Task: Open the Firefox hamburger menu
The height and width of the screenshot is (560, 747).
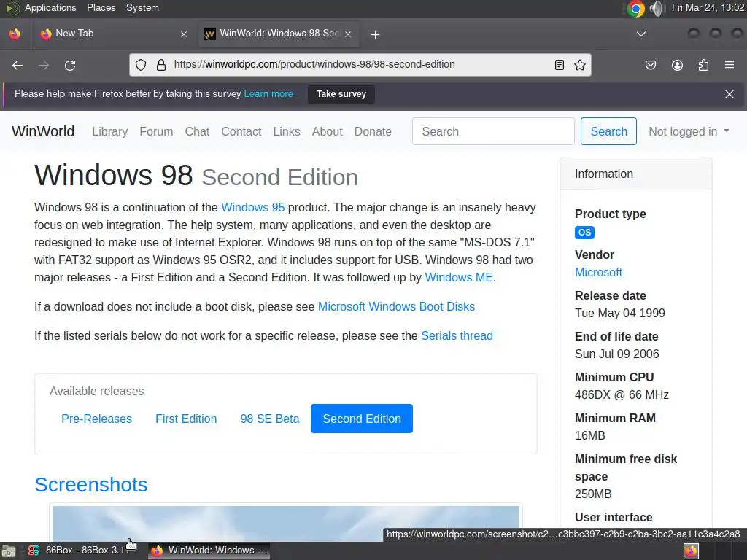Action: [x=729, y=65]
